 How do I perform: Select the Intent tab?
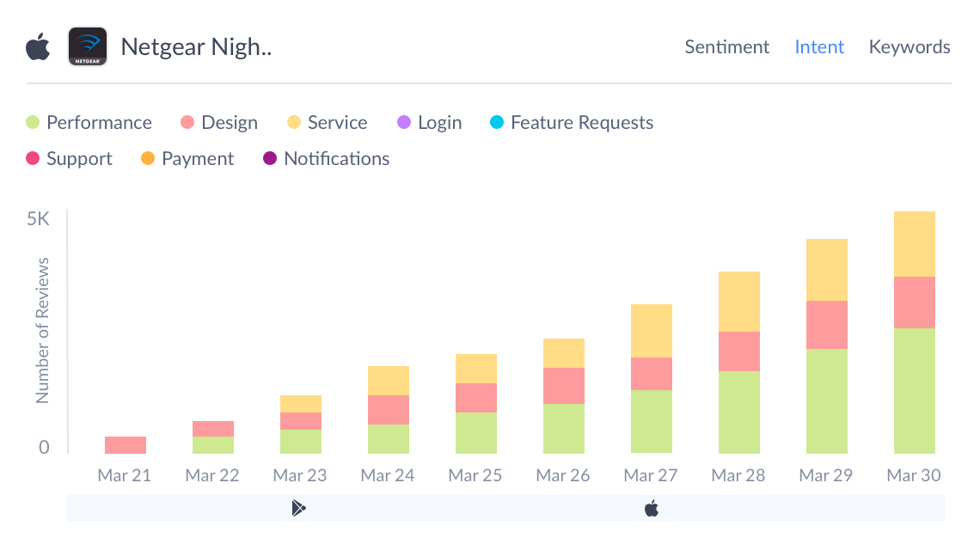[819, 47]
